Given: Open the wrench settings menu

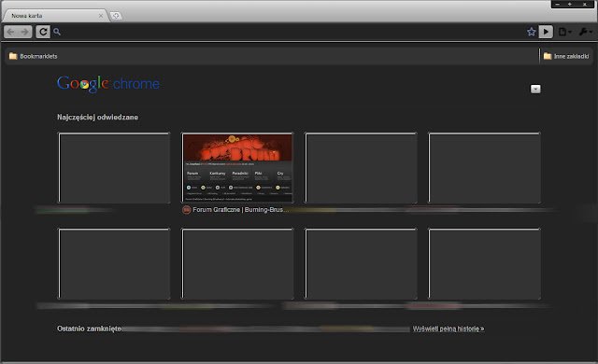Looking at the screenshot, I should click(x=585, y=32).
